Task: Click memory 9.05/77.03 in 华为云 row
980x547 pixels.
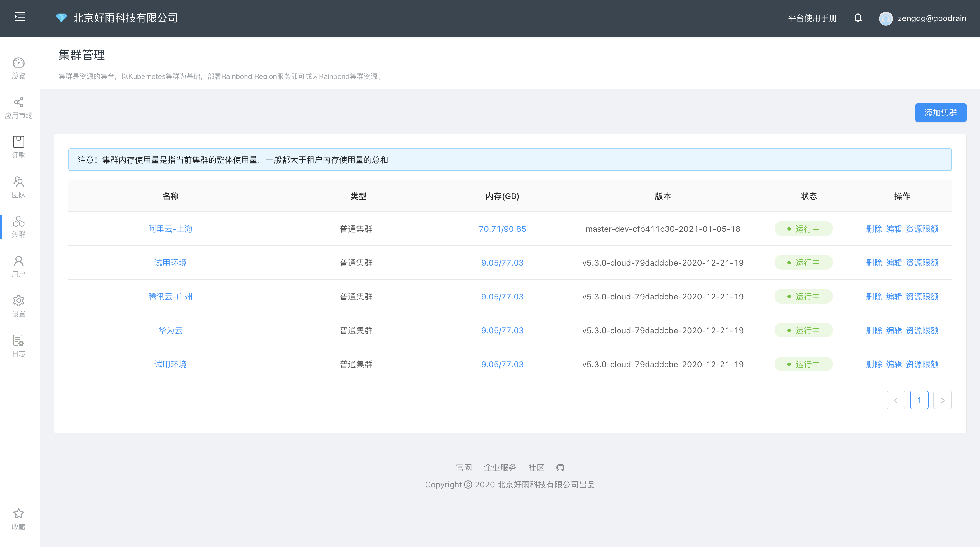Action: [502, 330]
